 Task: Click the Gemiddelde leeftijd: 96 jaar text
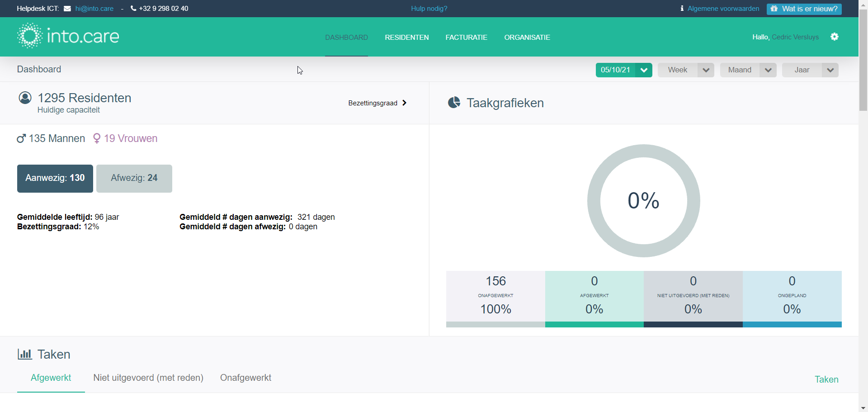[x=68, y=217]
